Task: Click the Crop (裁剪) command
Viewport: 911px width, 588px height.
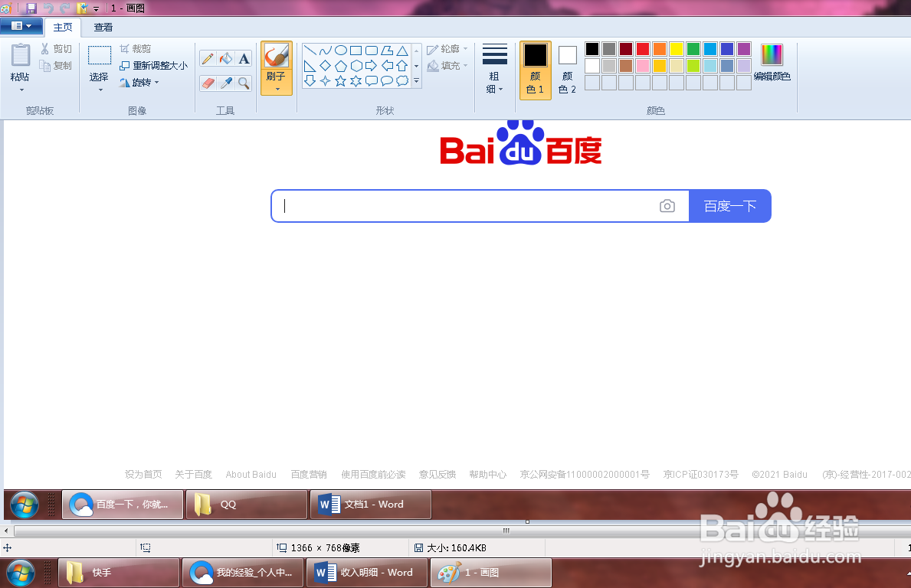Action: point(136,49)
